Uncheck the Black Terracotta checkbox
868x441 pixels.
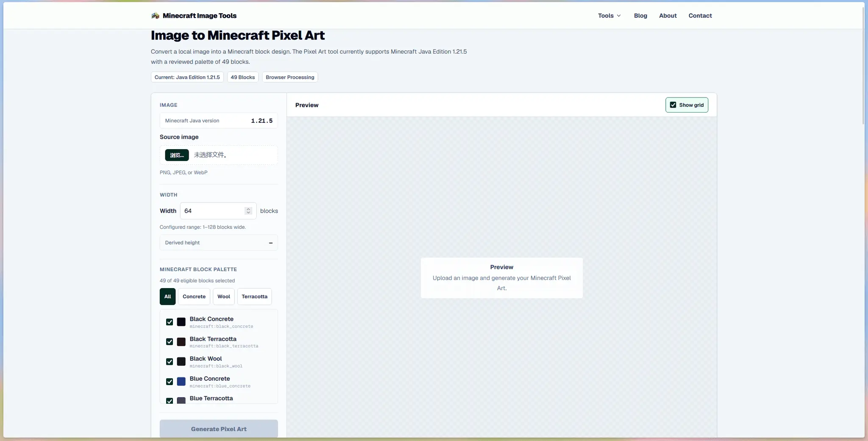click(x=170, y=342)
